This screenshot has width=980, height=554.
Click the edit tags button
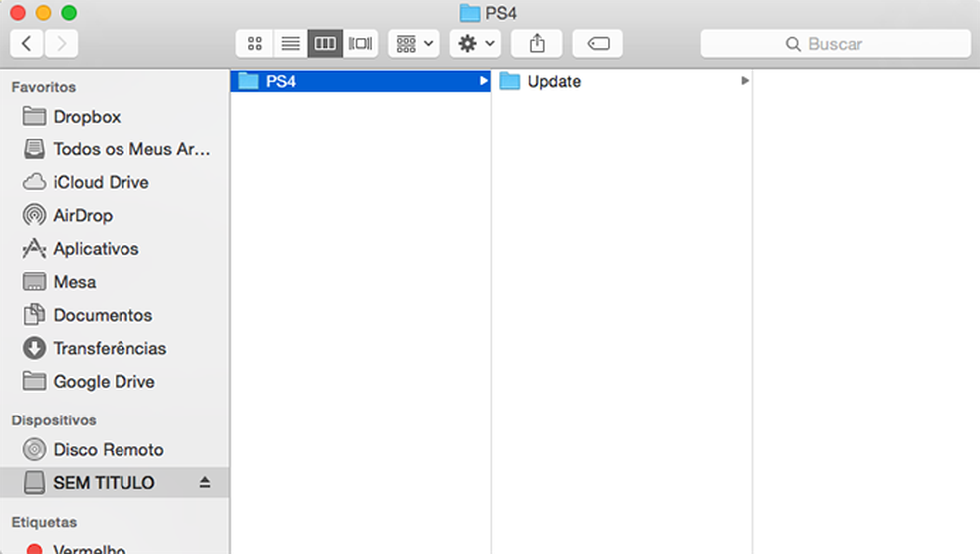point(598,43)
